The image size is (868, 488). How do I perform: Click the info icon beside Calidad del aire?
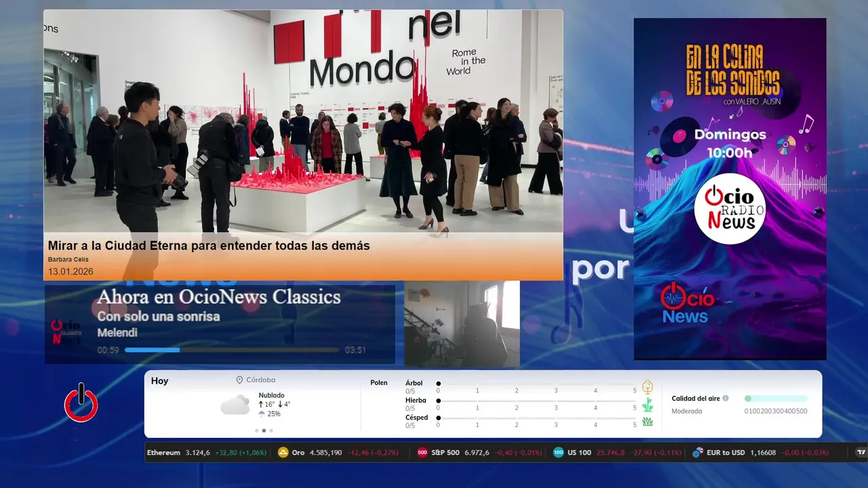(726, 399)
